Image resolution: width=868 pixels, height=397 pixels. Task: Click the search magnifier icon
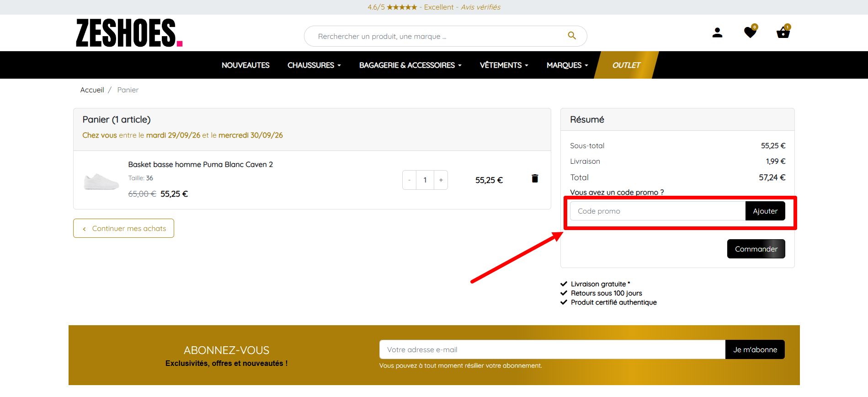point(572,36)
